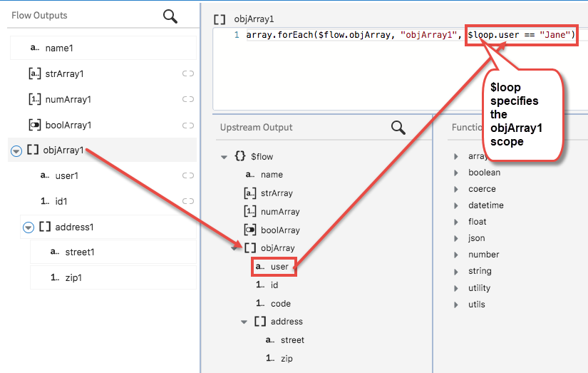
Task: Collapse the objArray1 output node
Action: 16,151
